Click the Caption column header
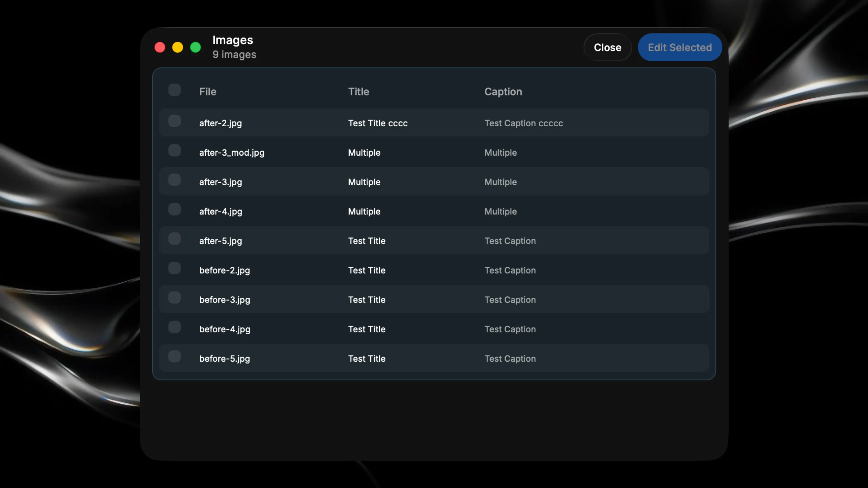The width and height of the screenshot is (868, 488). pyautogui.click(x=503, y=92)
